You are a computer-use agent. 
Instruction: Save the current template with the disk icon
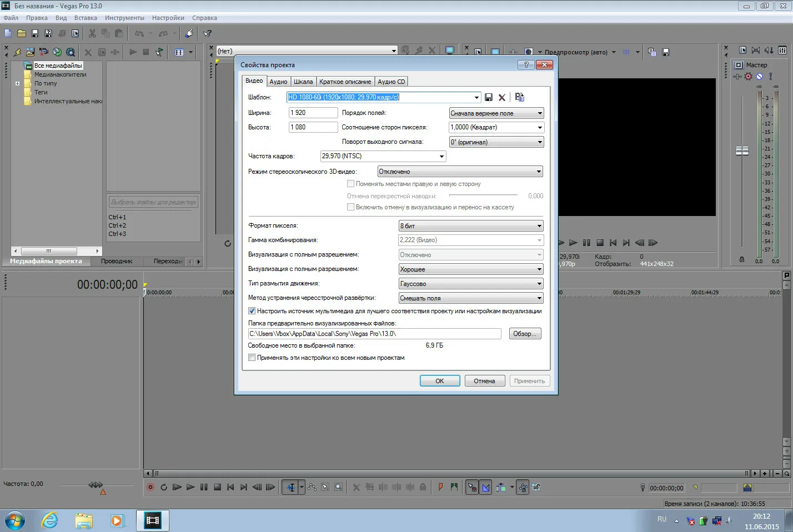(489, 97)
